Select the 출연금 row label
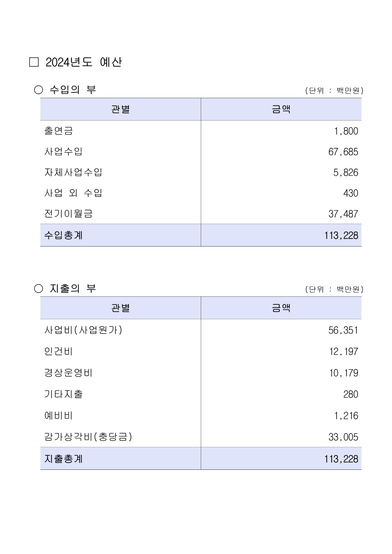The width and height of the screenshot is (392, 554). pyautogui.click(x=58, y=131)
